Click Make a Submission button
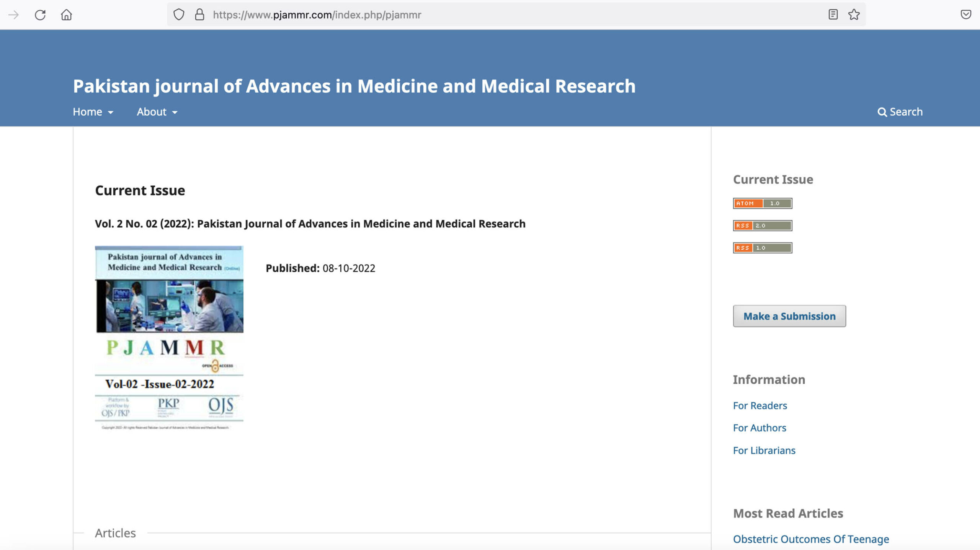 coord(789,316)
